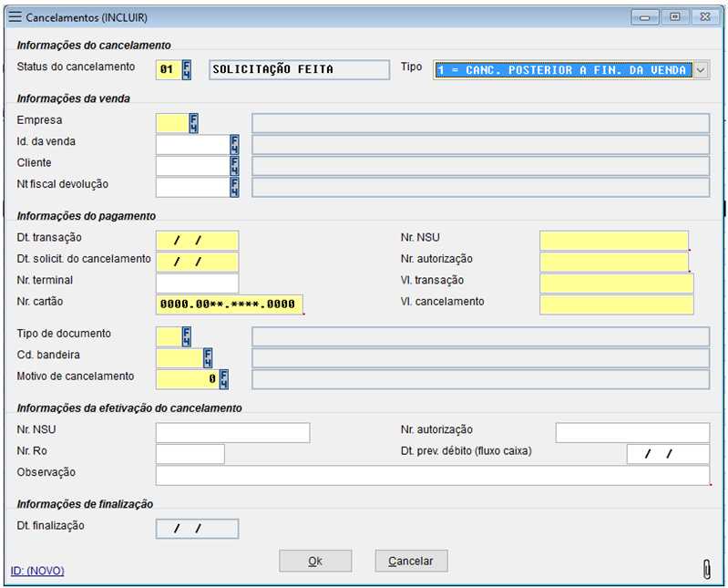Open the window menu icon in title bar
This screenshot has width=728, height=588.
click(x=15, y=17)
